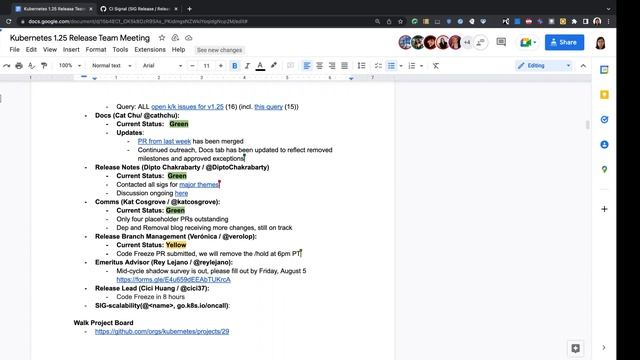
Task: Decrease the font size
Action: [x=192, y=66]
